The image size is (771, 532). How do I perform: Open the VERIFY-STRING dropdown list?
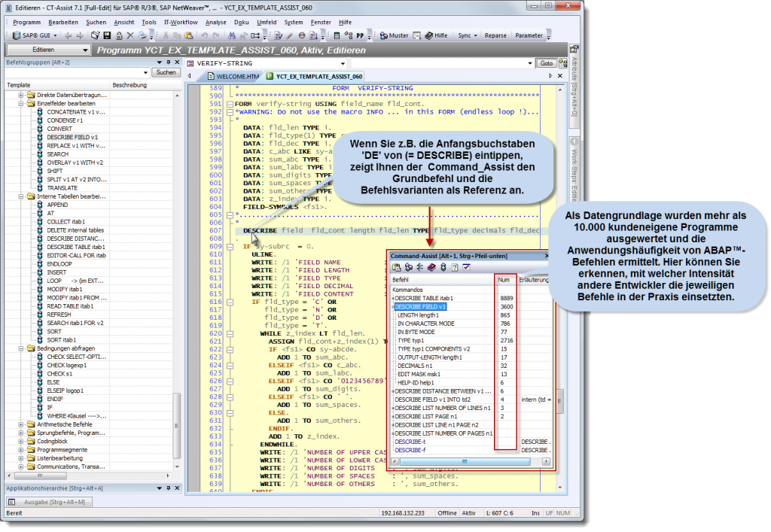click(x=343, y=64)
